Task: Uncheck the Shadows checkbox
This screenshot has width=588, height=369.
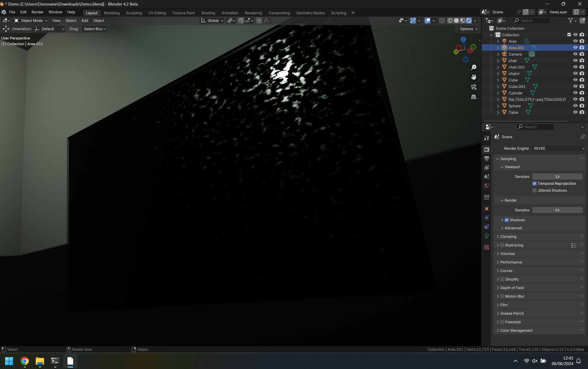Action: point(507,220)
